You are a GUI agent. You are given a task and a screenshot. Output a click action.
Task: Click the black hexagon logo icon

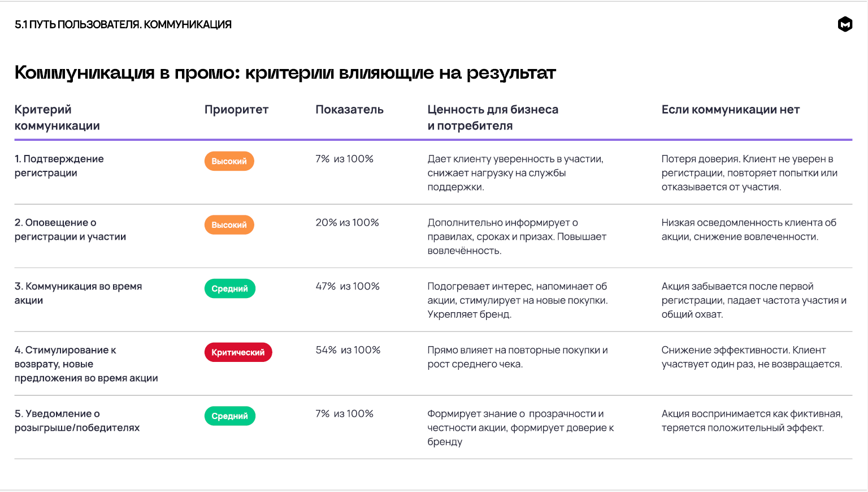[x=845, y=24]
